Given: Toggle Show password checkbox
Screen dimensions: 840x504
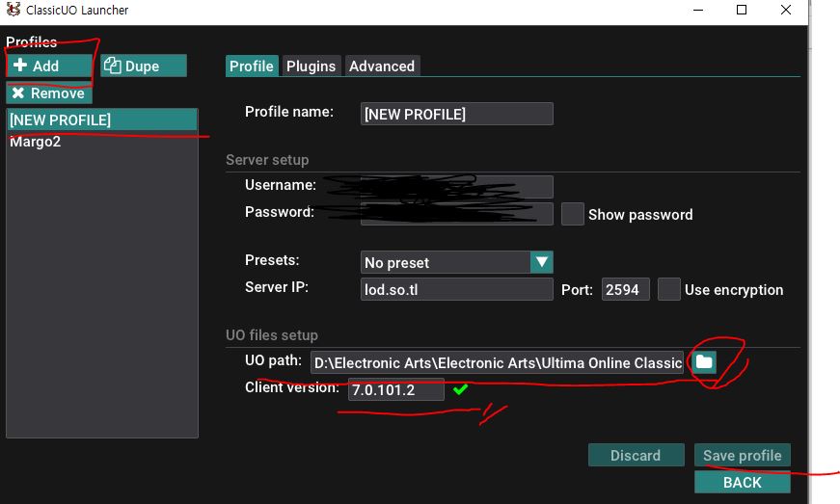Looking at the screenshot, I should coord(573,214).
